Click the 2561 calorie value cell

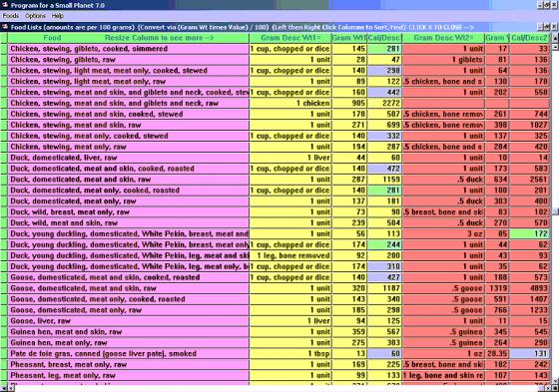point(529,180)
